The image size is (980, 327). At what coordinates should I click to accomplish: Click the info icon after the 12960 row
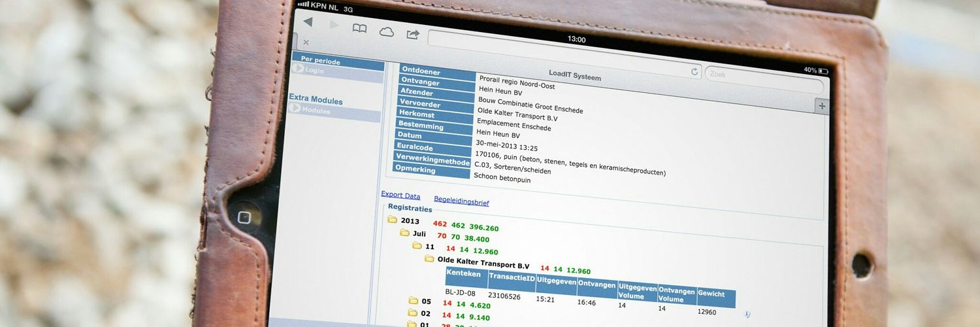point(747,315)
